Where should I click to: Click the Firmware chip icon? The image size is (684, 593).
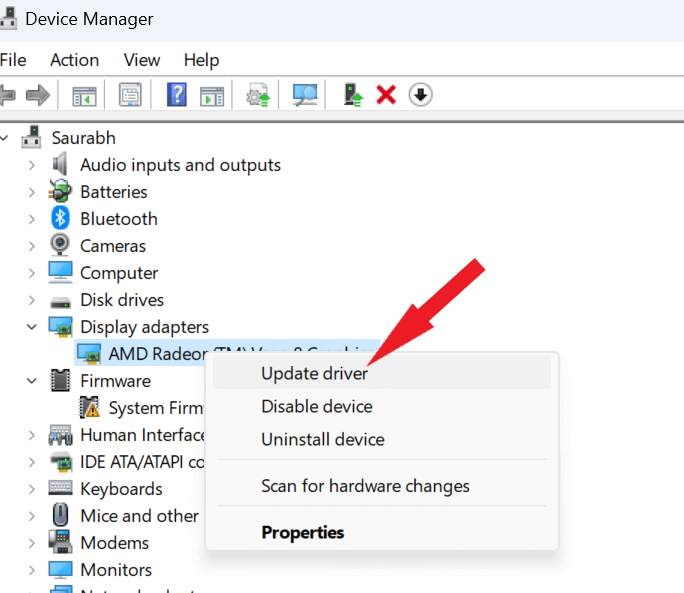click(x=60, y=380)
